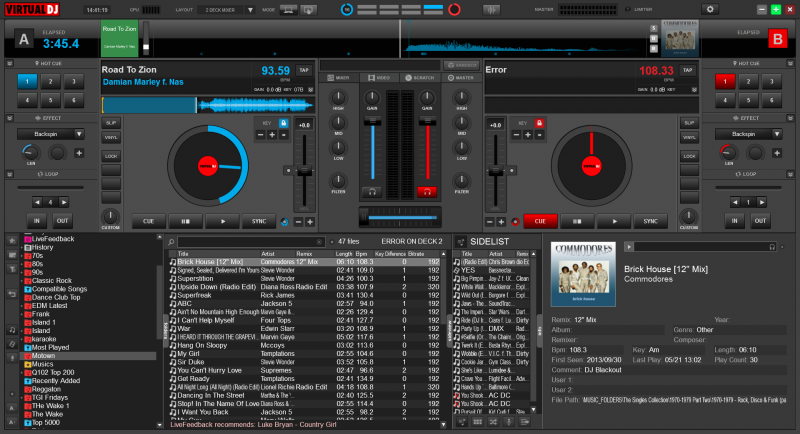800x434 pixels.
Task: Collapse deck A HOT CUE section
Action: coord(9,63)
